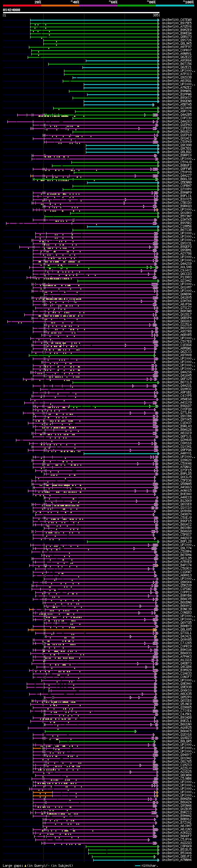Select the UniRef100_Q4A263 label
Viewport: 197px width, 868px height.
tap(177, 121)
